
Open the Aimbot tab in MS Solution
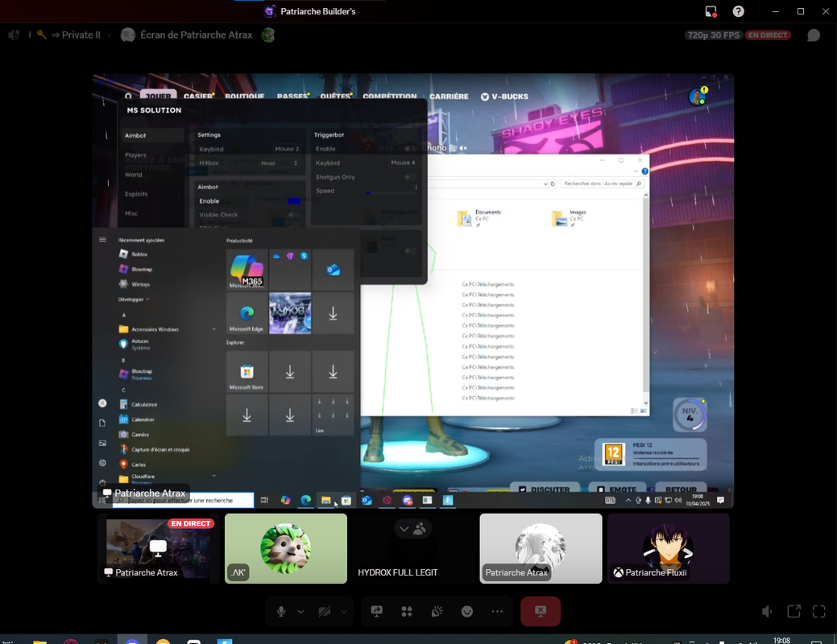coord(152,135)
